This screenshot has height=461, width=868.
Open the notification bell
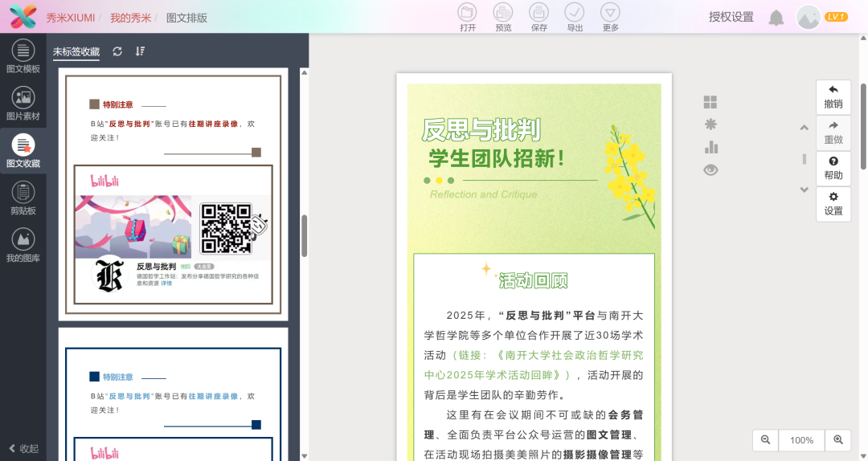[x=776, y=18]
